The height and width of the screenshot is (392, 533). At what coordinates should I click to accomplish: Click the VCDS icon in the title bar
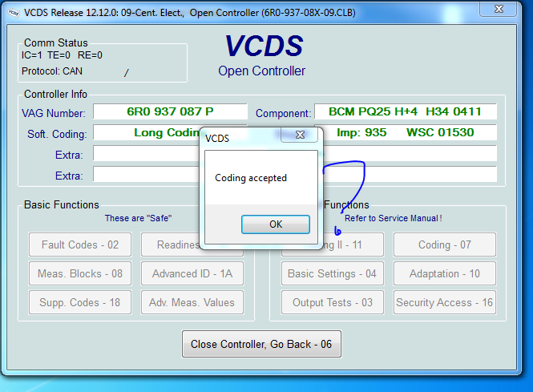coord(10,11)
